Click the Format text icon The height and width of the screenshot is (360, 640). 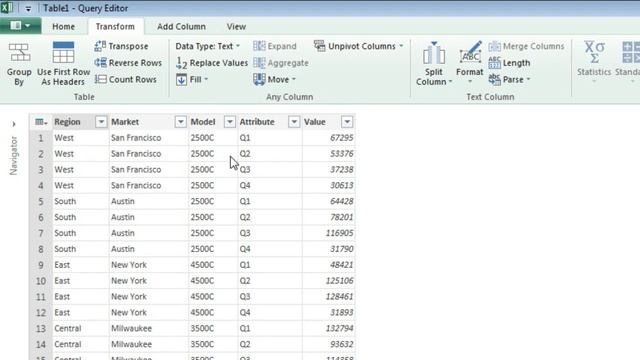point(470,52)
